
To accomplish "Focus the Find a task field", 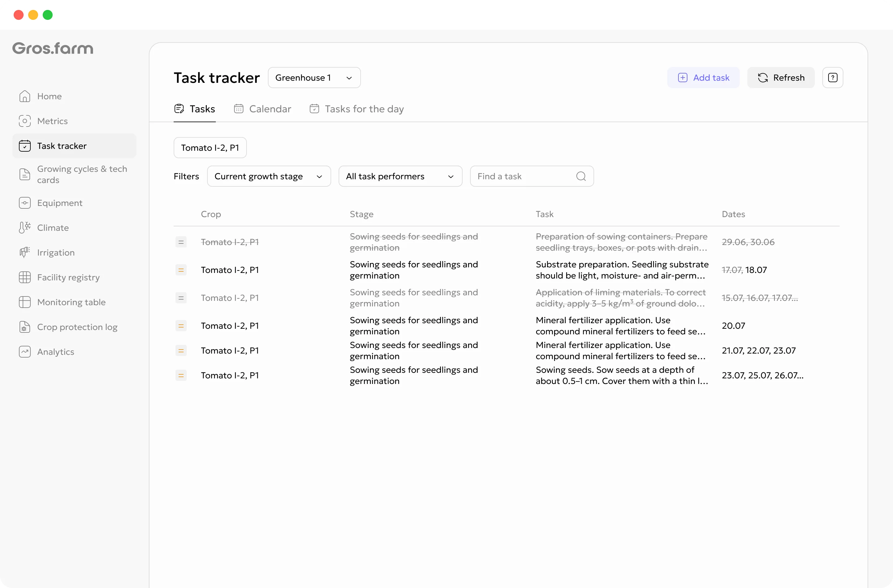I will [532, 176].
